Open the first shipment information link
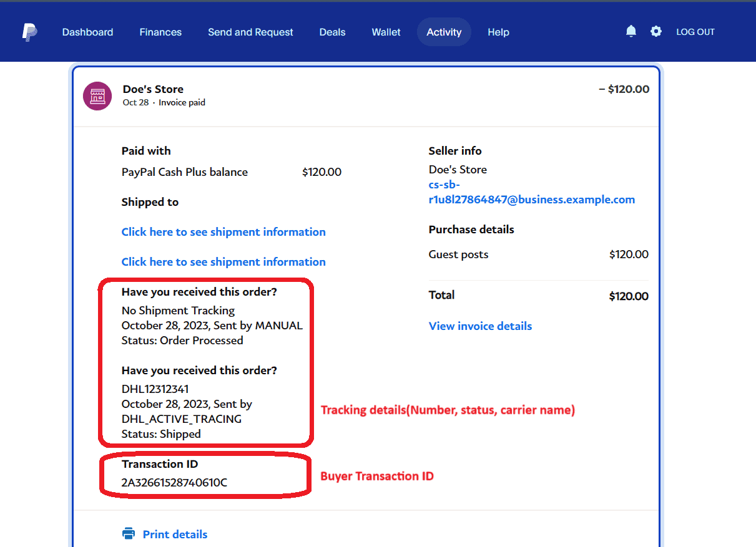Image resolution: width=756 pixels, height=547 pixels. pyautogui.click(x=223, y=232)
